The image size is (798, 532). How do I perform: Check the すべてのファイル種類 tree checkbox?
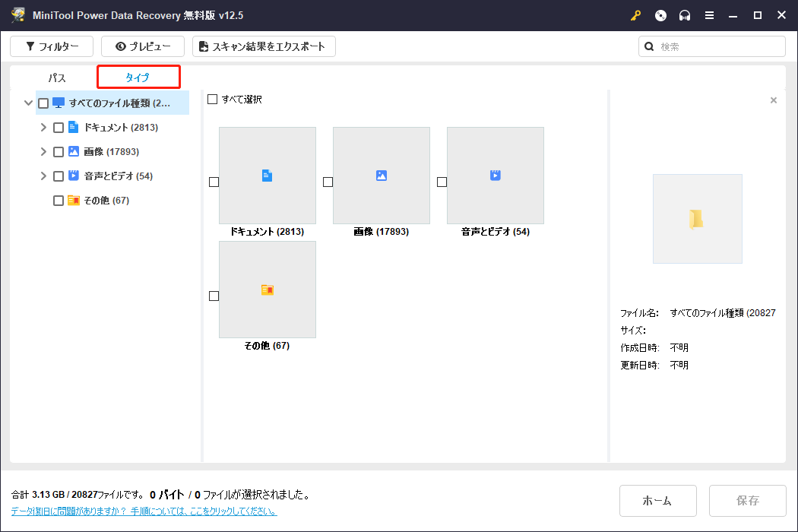tap(43, 103)
